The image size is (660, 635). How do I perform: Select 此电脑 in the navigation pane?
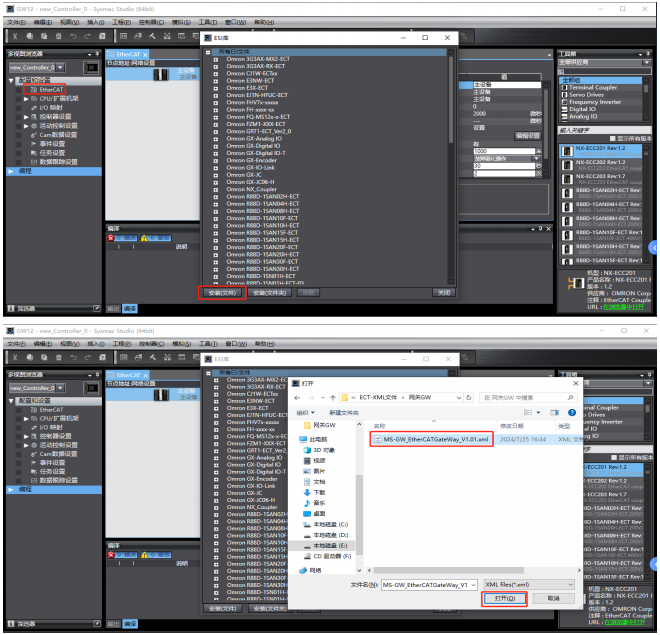(318, 439)
